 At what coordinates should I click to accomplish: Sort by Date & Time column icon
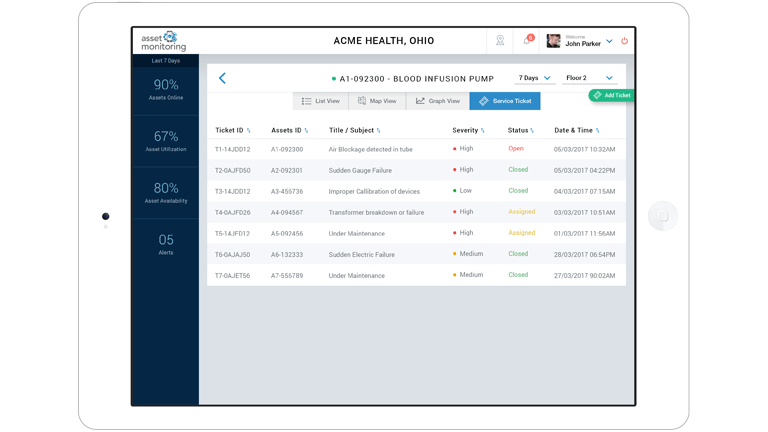click(x=598, y=131)
